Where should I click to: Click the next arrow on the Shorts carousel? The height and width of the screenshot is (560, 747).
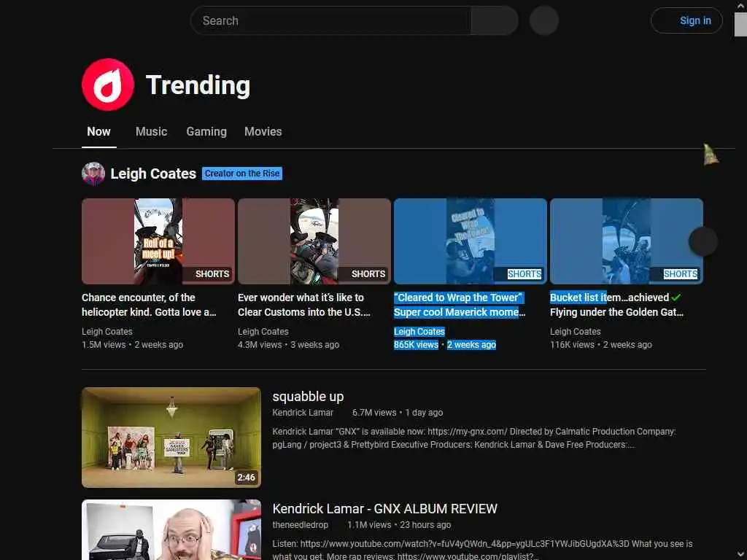tap(703, 241)
